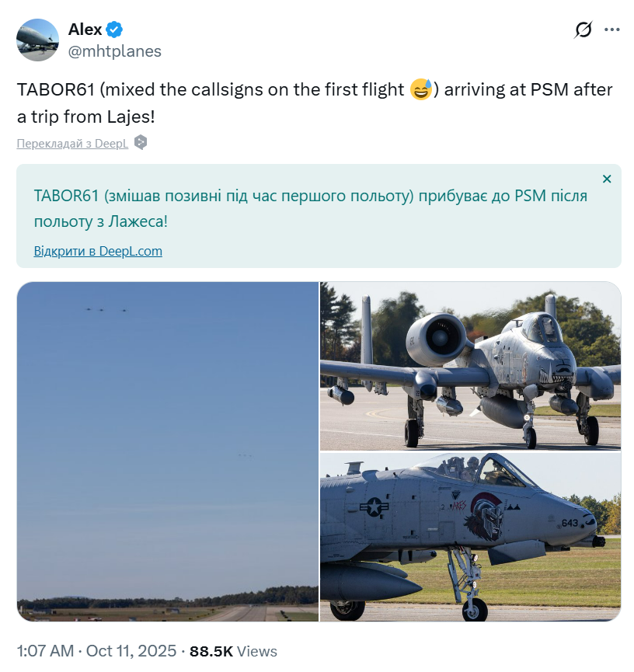Screen dimensions: 634x672
Task: Click the "Перекладай з DeepL" link
Action: (72, 144)
